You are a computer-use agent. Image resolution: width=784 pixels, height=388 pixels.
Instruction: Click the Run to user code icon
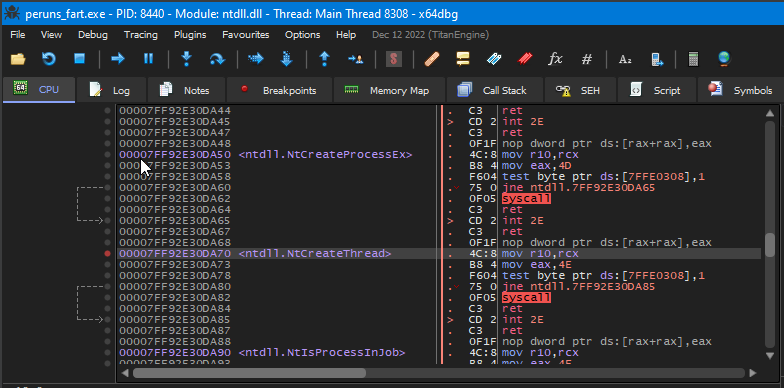(x=356, y=59)
